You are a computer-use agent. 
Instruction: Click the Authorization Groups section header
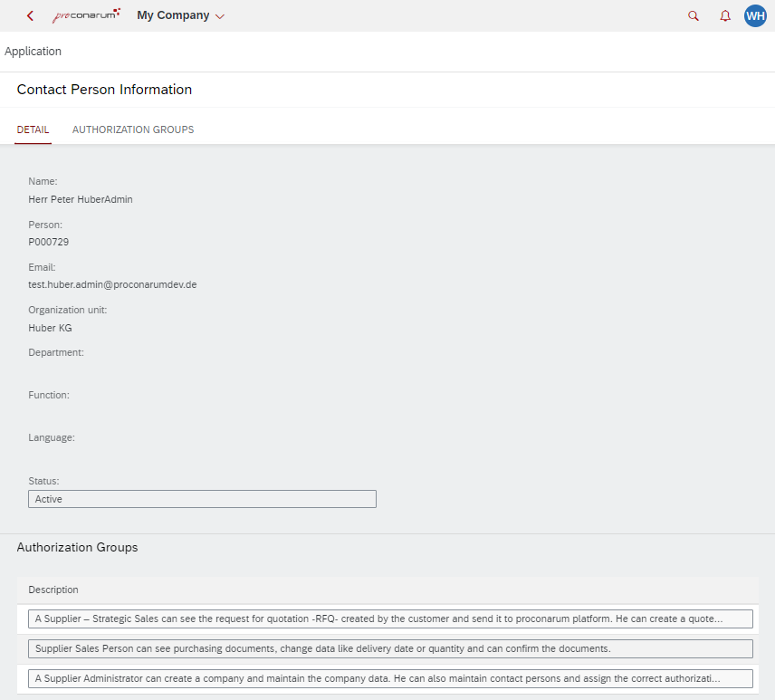(x=77, y=547)
